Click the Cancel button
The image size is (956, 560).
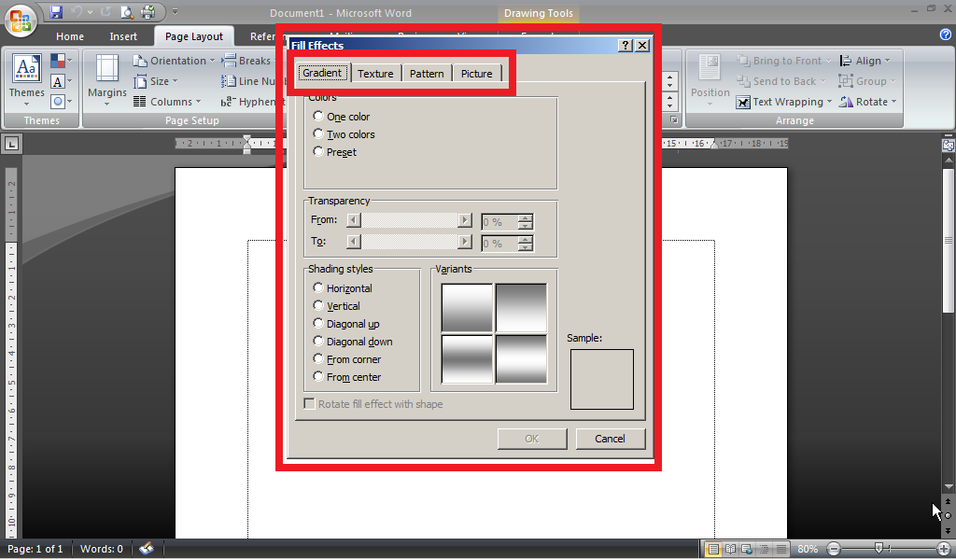click(x=610, y=439)
